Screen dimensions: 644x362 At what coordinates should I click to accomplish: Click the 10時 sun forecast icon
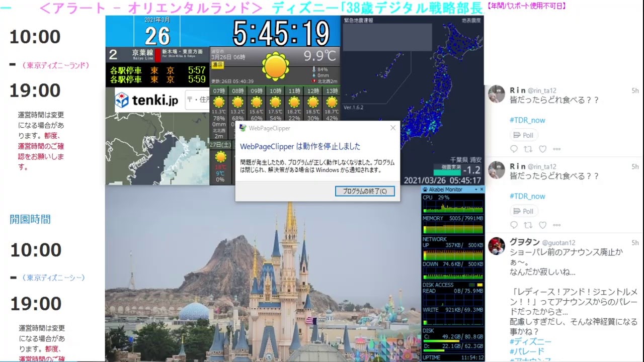(x=276, y=103)
